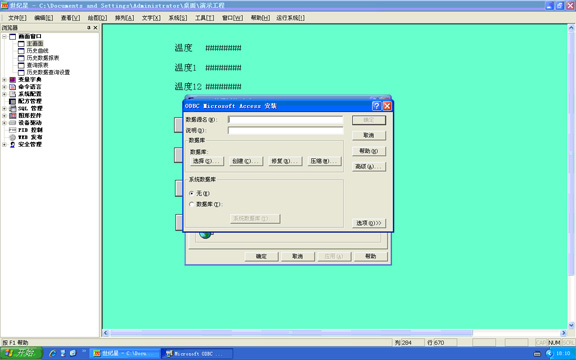Click the 安全管理 person icon

tap(12, 145)
